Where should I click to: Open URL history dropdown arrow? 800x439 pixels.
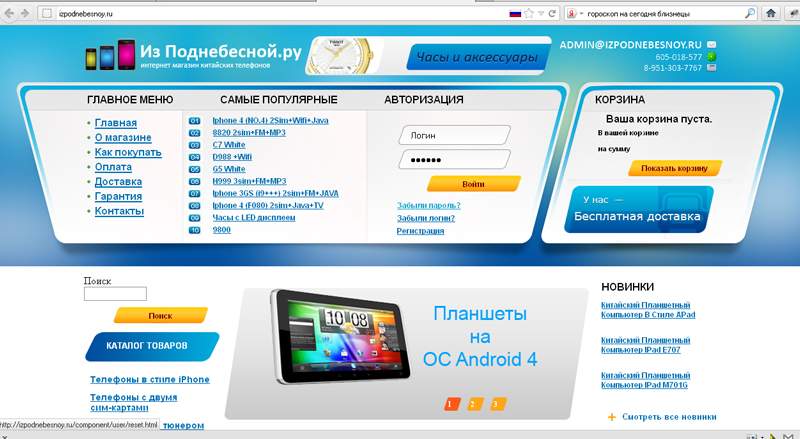coord(541,13)
